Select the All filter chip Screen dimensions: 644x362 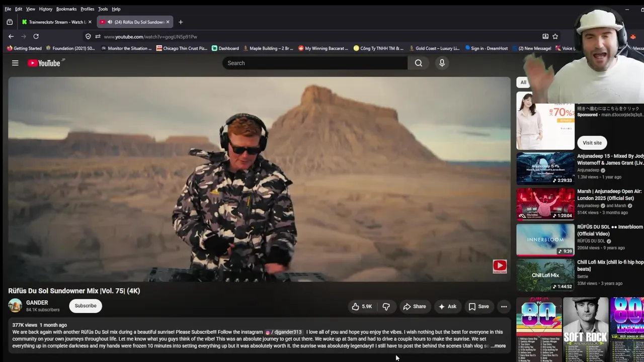tap(523, 82)
